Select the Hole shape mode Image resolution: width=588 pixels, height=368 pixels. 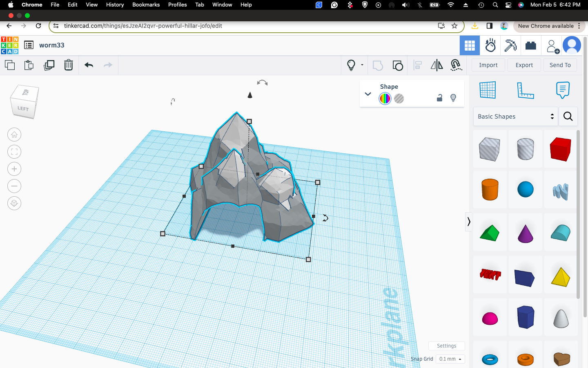pyautogui.click(x=399, y=99)
